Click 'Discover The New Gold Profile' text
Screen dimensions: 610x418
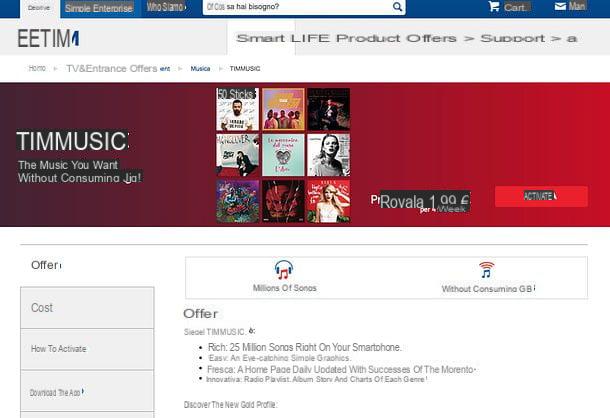[x=230, y=405]
